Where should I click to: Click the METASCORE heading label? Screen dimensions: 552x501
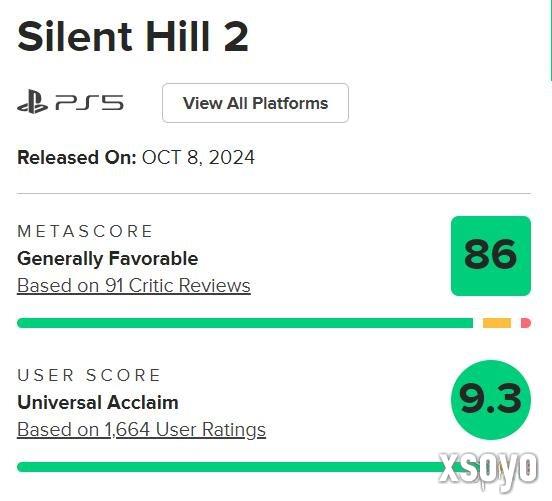(x=85, y=231)
